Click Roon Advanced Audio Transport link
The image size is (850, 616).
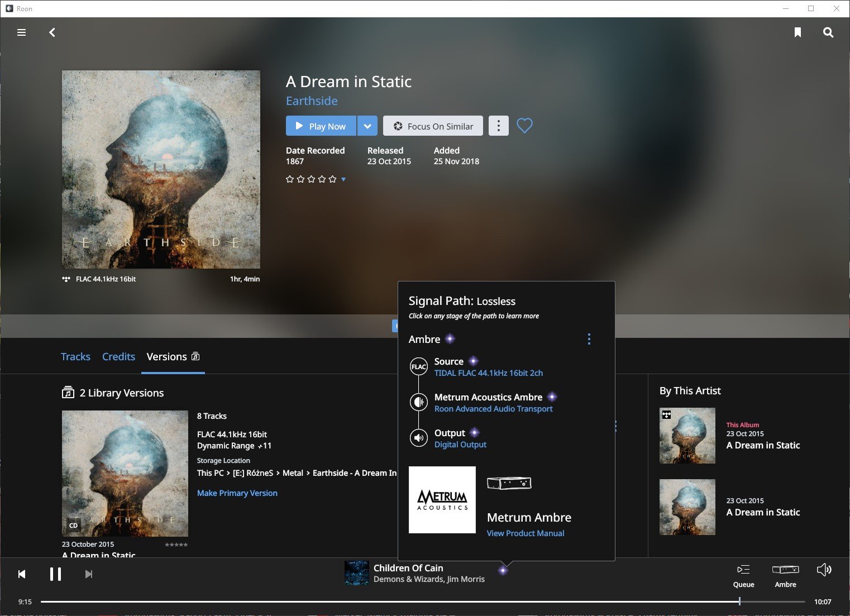tap(494, 409)
